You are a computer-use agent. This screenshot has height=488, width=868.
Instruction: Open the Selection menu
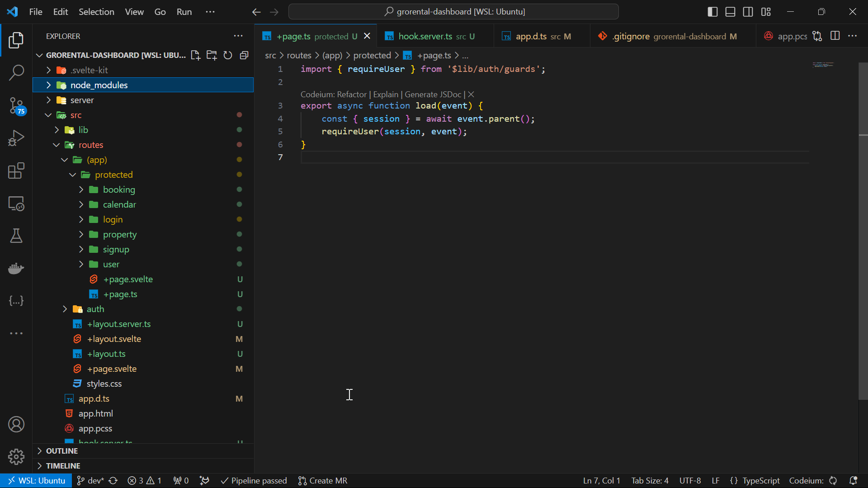pos(96,12)
